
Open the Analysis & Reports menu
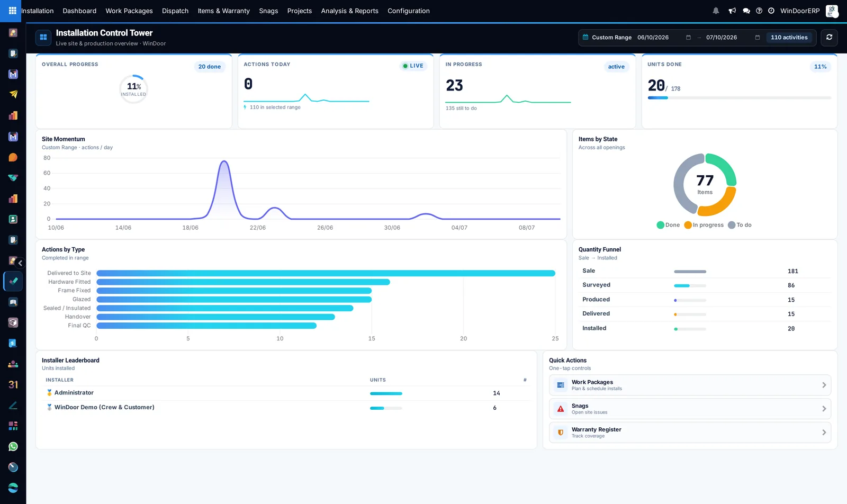click(x=349, y=11)
